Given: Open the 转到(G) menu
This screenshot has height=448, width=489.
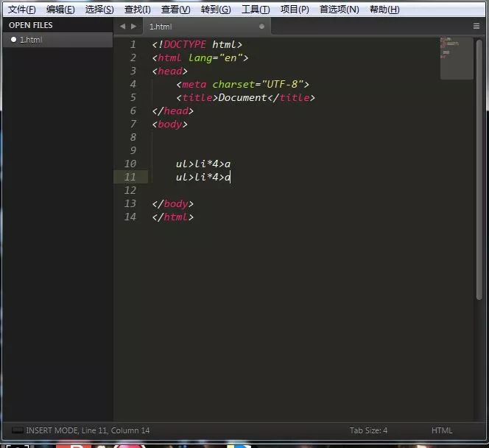Looking at the screenshot, I should point(216,10).
